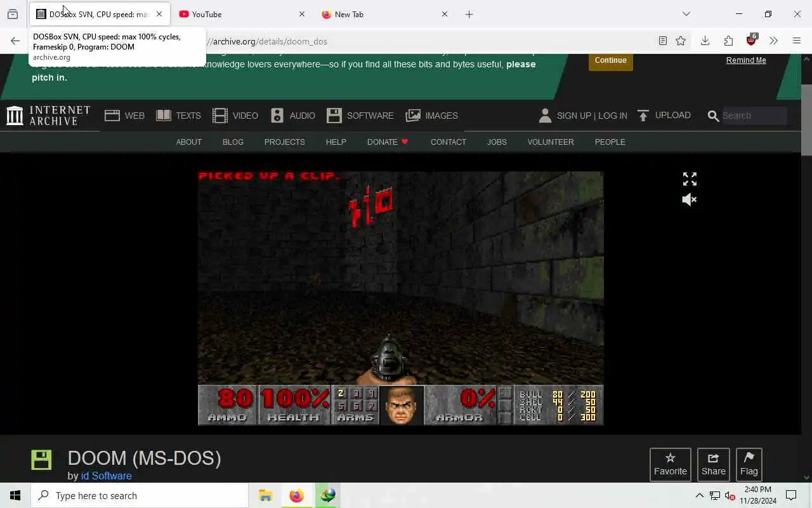Open the PROJECTS link
The width and height of the screenshot is (812, 508).
284,142
